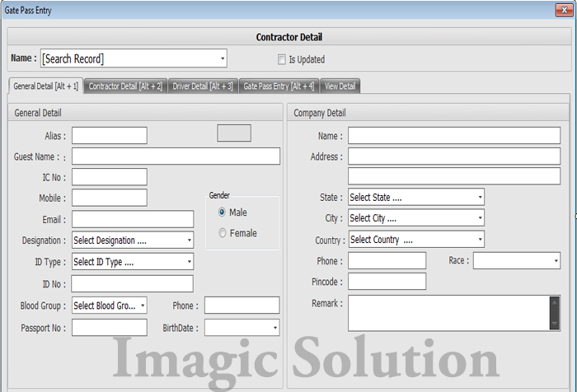
Task: Click the IC No input field
Action: click(110, 177)
